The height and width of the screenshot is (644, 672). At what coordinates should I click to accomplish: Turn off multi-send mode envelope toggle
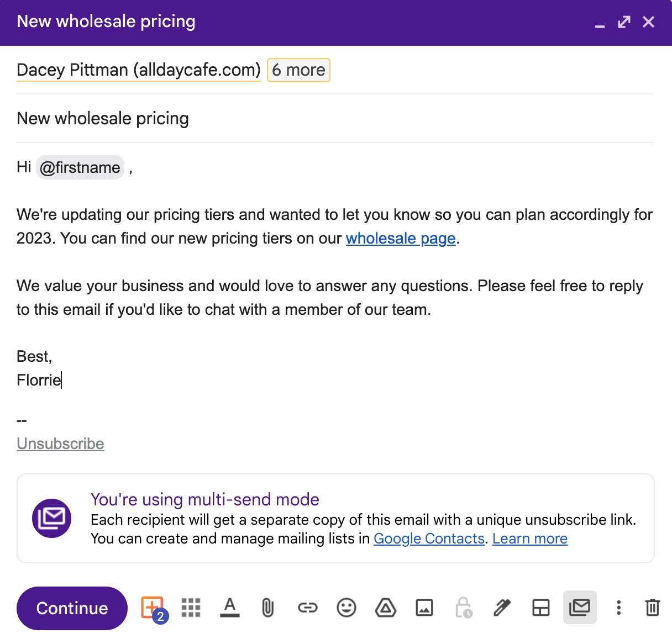(x=580, y=608)
